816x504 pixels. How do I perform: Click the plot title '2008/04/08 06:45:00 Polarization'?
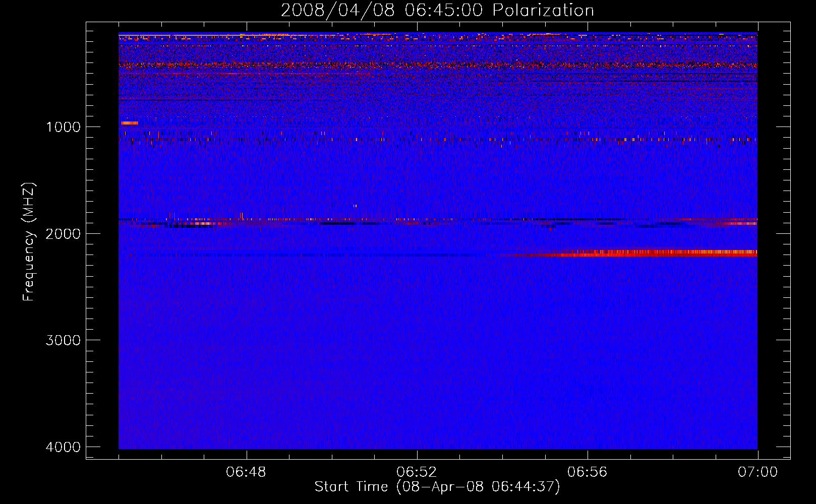pyautogui.click(x=437, y=10)
